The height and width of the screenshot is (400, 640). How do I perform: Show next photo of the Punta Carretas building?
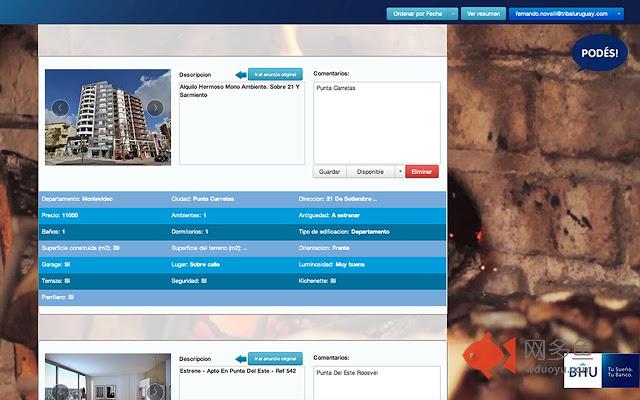155,108
